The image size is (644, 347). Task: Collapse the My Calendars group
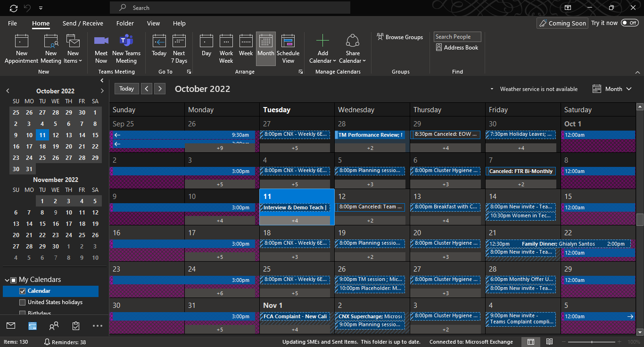coord(6,280)
